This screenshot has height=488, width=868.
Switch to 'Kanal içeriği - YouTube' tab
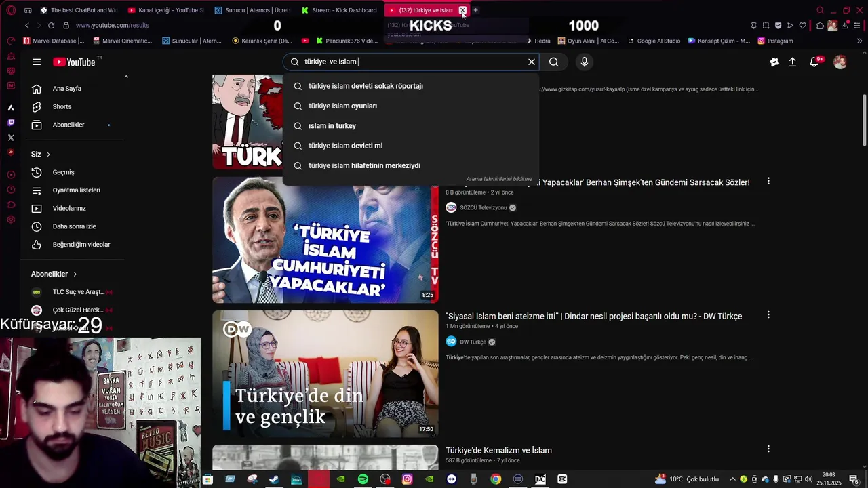(165, 10)
